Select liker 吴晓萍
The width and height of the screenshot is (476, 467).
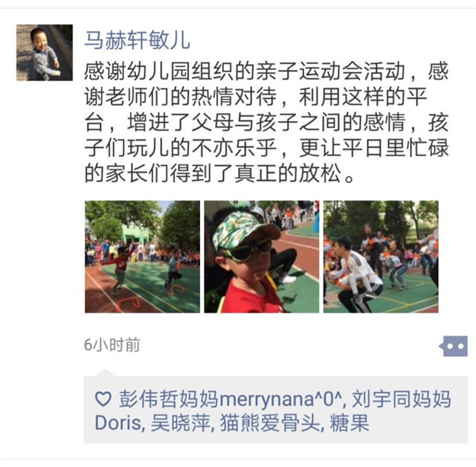[x=180, y=422]
